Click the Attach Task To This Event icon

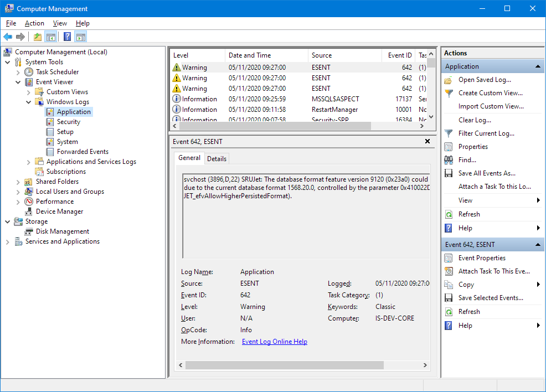[x=449, y=271]
